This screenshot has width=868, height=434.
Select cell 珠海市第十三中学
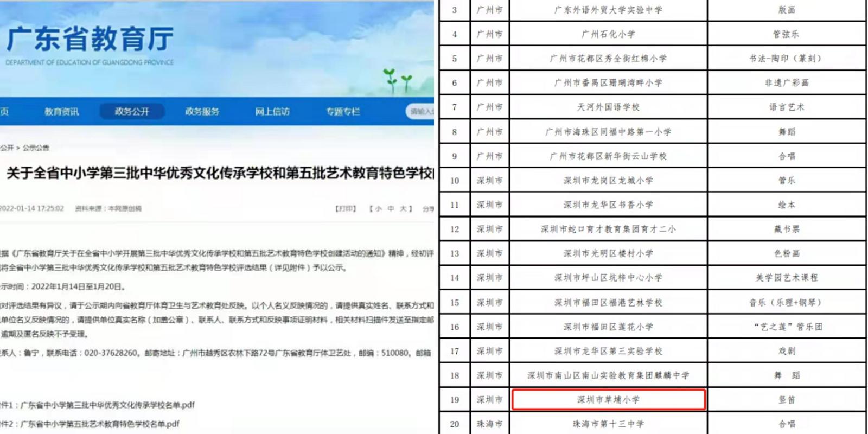point(608,424)
